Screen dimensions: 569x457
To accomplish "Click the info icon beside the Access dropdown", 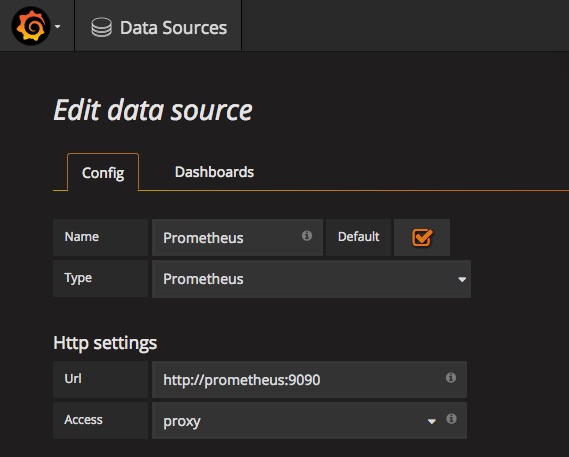I will [x=451, y=419].
